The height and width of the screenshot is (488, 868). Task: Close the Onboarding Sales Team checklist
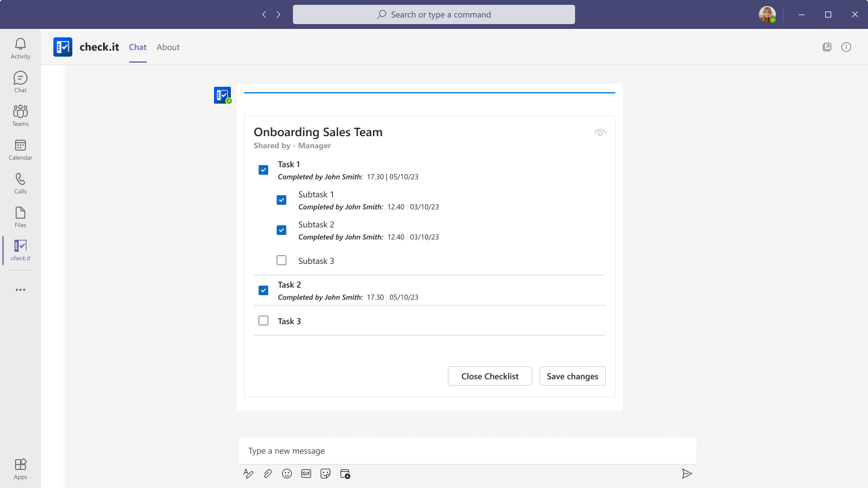tap(489, 376)
